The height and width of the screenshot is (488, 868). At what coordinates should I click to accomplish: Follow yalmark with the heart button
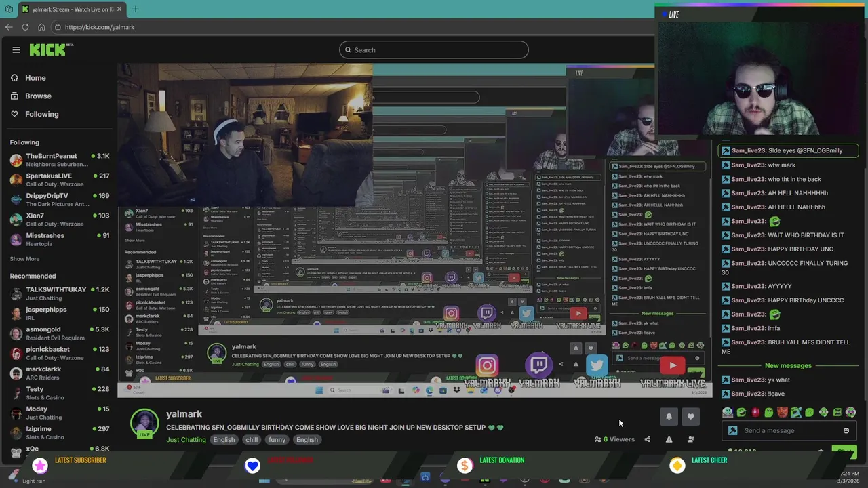pyautogui.click(x=690, y=417)
